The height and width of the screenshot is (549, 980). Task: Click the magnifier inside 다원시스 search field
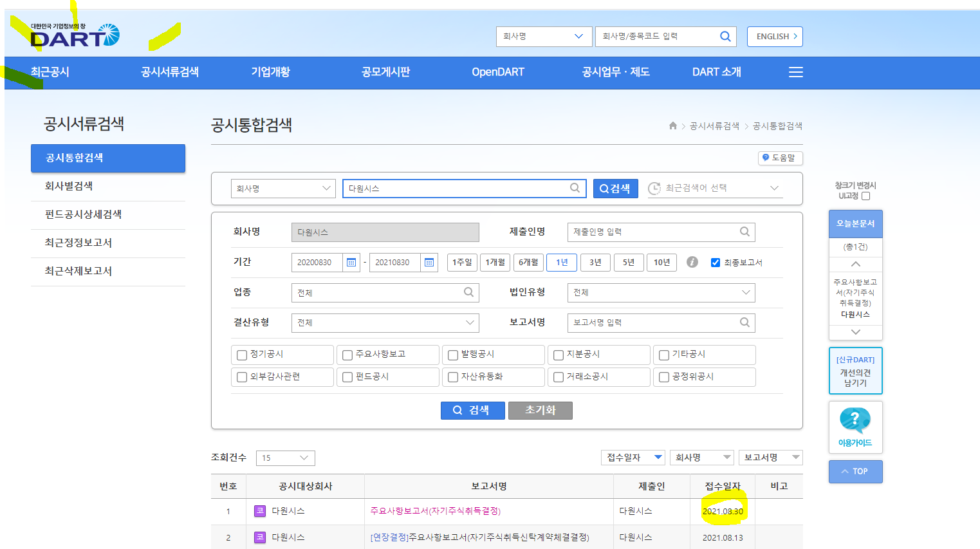click(575, 188)
